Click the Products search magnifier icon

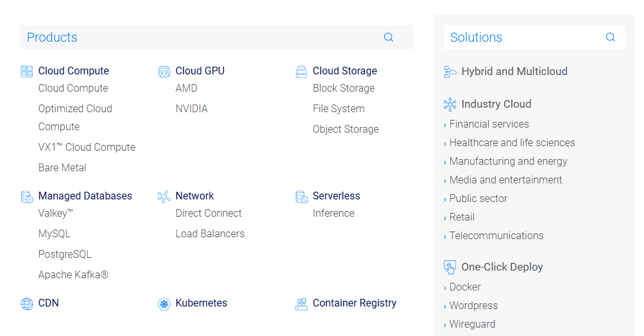[x=389, y=37]
